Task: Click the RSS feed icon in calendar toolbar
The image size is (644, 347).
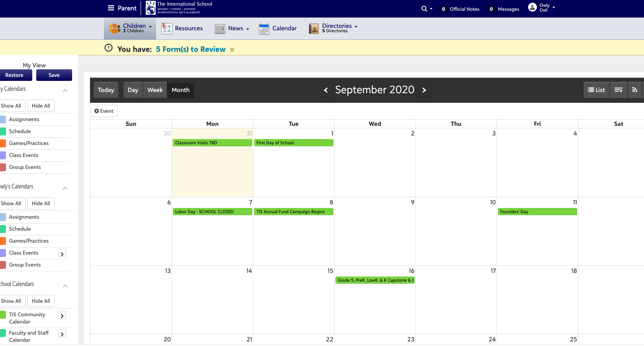Action: 635,90
